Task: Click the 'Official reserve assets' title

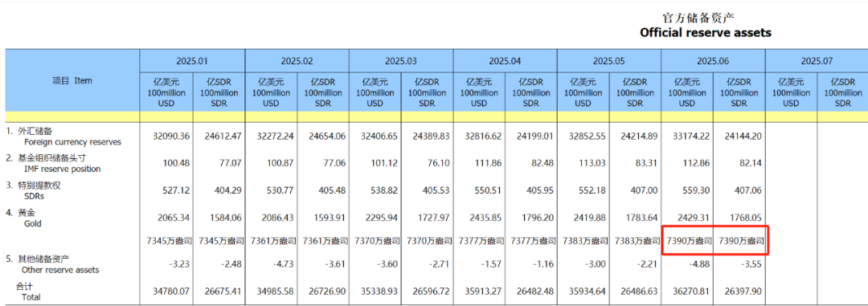Action: point(706,33)
